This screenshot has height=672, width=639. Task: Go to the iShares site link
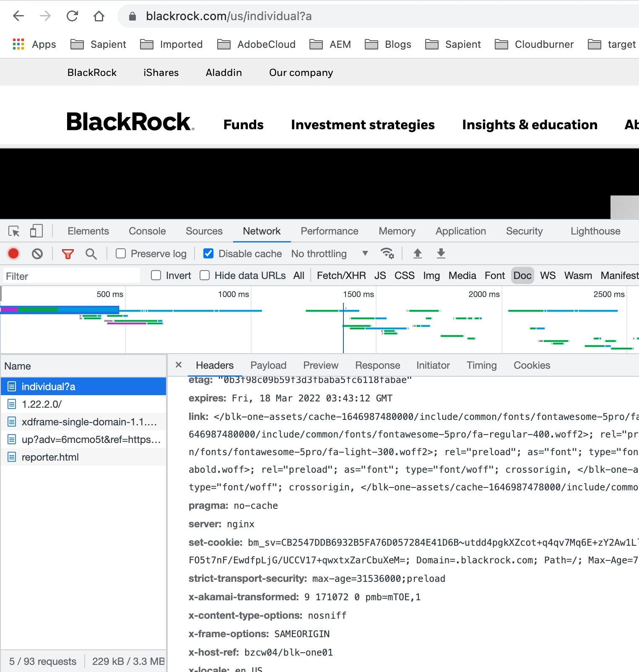pos(161,73)
